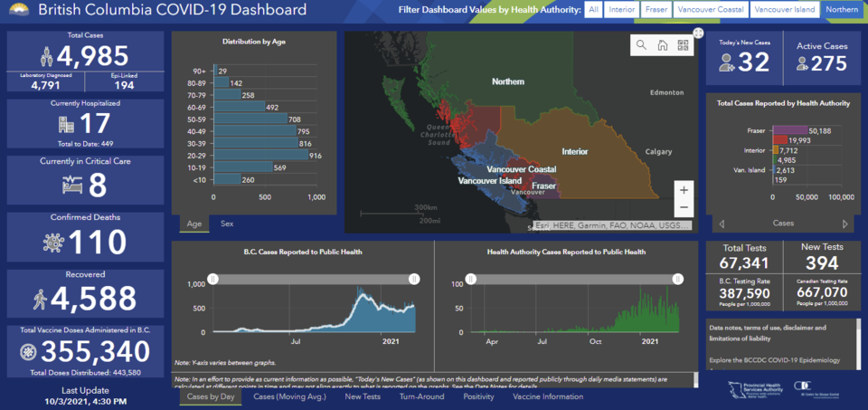Click right handle of Health Authority time slider
868x410 pixels.
pos(677,280)
